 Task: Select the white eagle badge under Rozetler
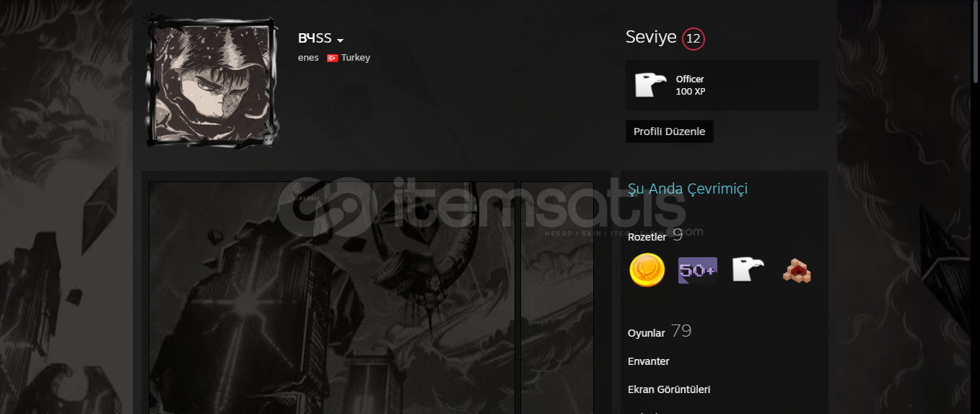[748, 269]
